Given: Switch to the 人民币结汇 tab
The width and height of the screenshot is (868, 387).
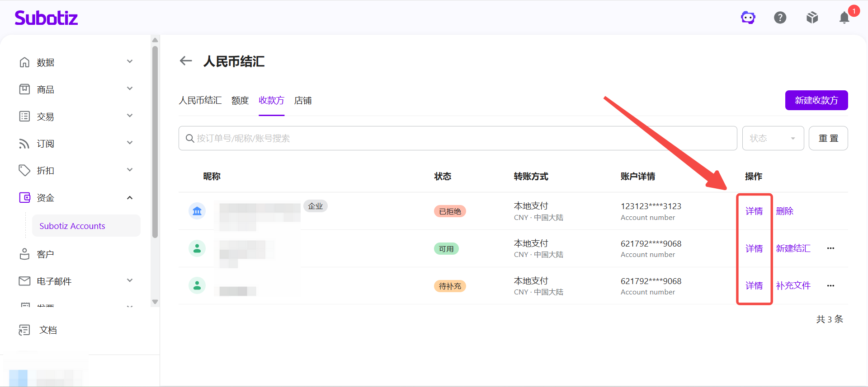Looking at the screenshot, I should (x=200, y=100).
